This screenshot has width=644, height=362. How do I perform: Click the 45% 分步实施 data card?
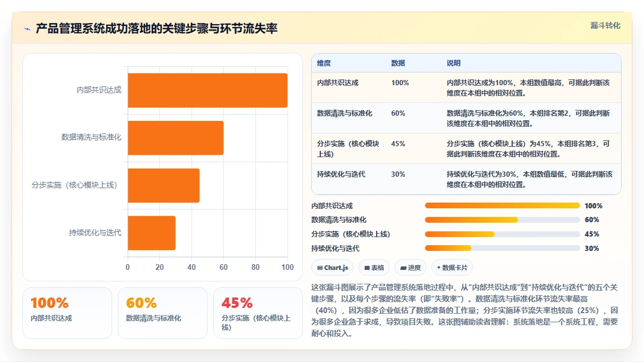click(258, 313)
